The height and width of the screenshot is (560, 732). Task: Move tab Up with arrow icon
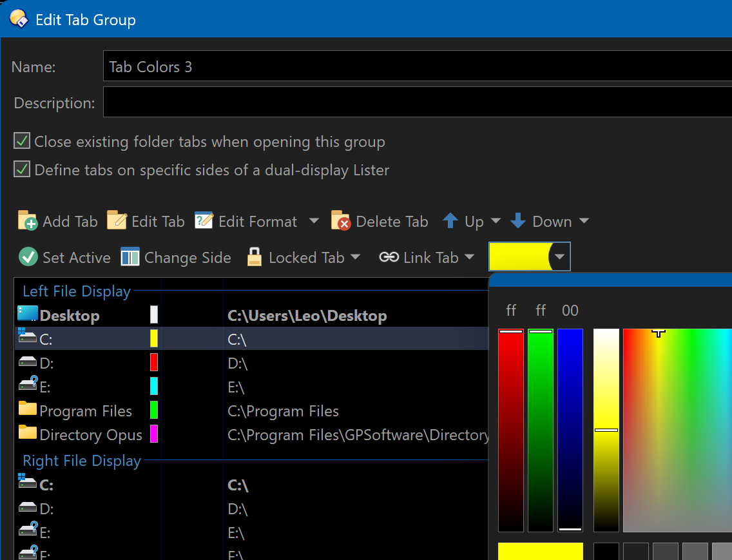click(450, 221)
